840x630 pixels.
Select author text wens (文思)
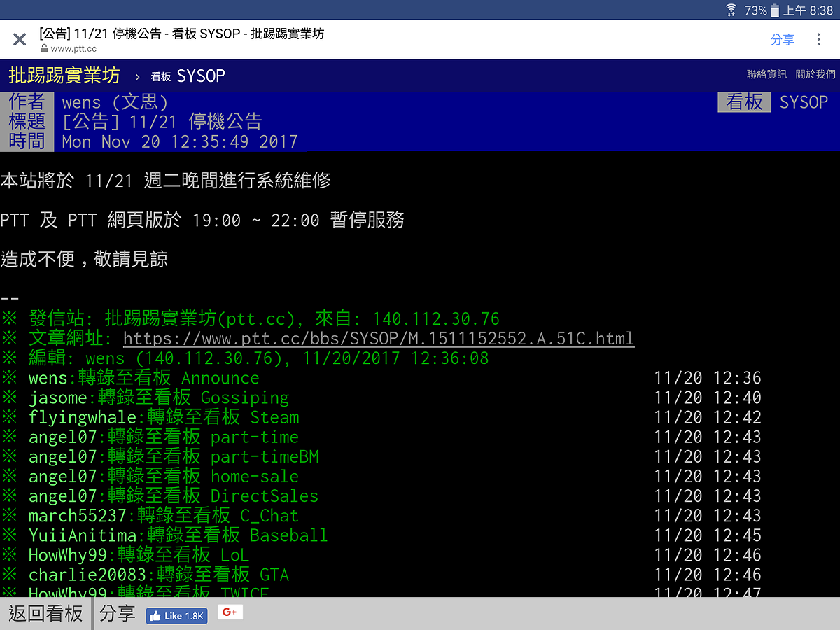pyautogui.click(x=115, y=102)
